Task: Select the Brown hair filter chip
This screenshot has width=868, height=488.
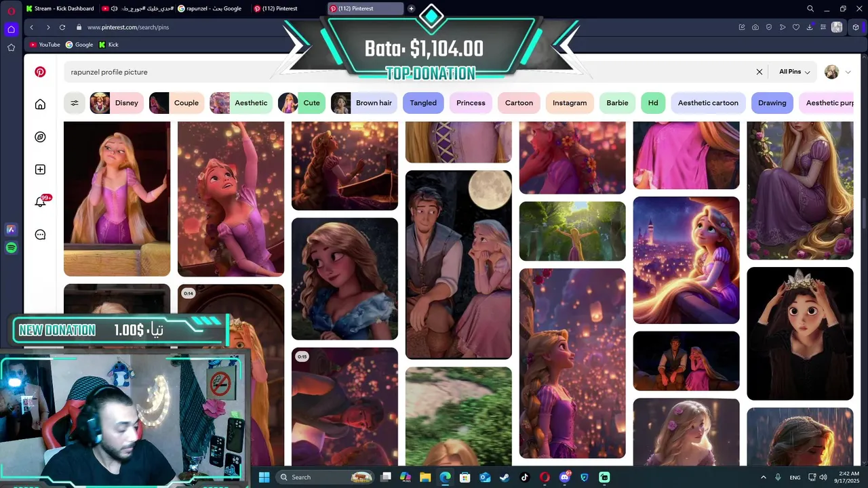Action: click(x=364, y=103)
